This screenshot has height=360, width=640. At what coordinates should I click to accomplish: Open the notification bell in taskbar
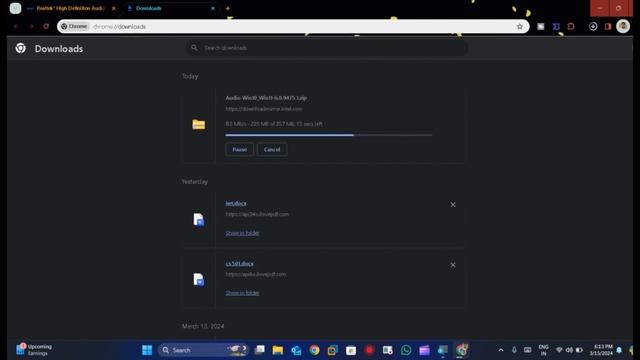[619, 350]
